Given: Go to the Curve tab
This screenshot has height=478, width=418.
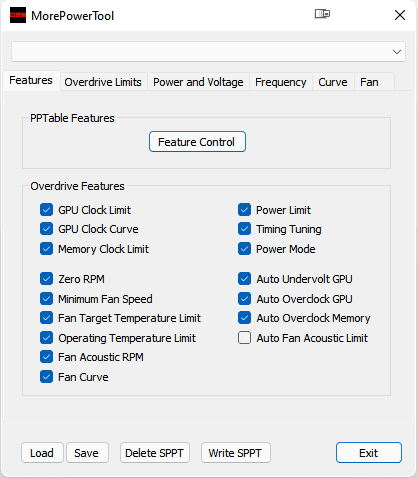Looking at the screenshot, I should [333, 82].
